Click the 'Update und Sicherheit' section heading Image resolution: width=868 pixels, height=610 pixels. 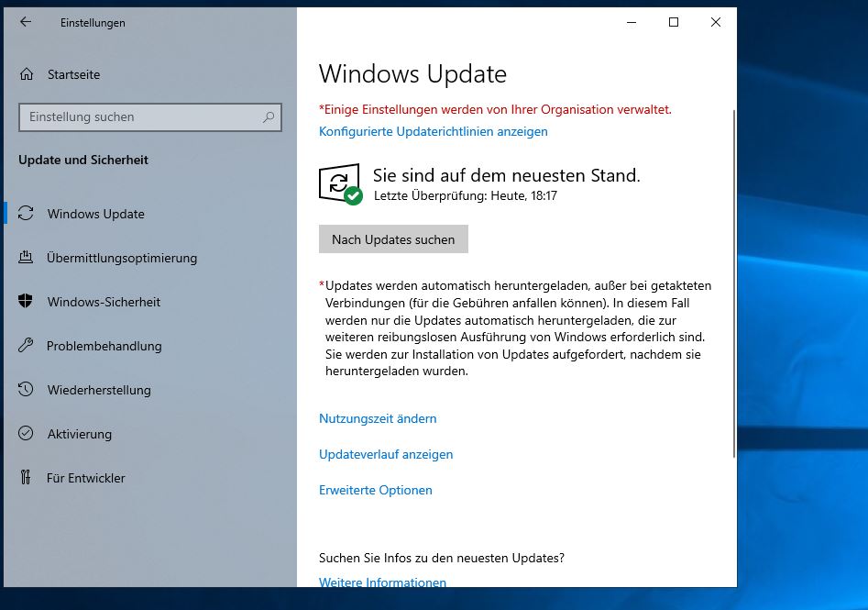[x=83, y=160]
